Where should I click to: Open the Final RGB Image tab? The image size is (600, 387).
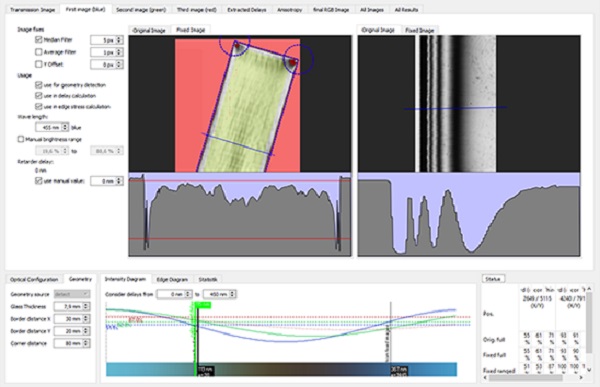[x=331, y=10]
